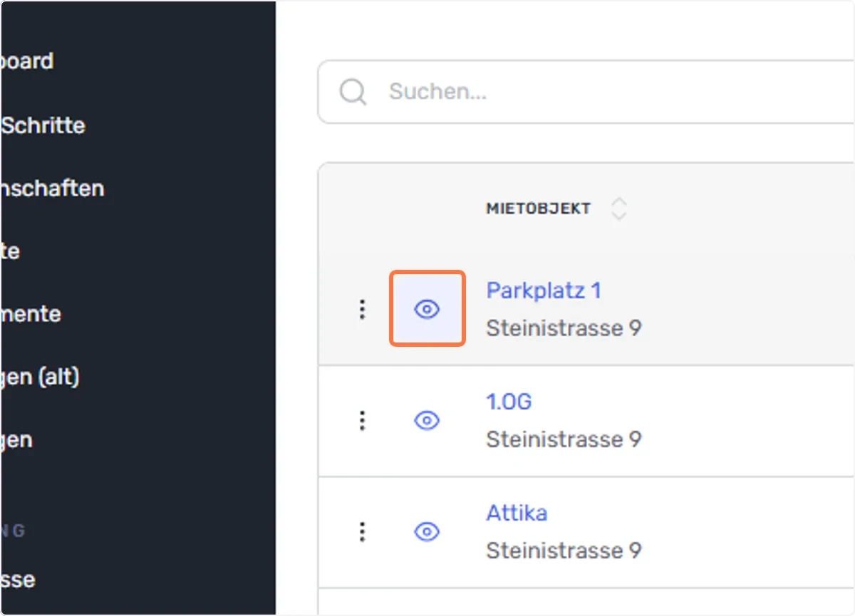Open the sidebar item ending in (alt)
The width and height of the screenshot is (855, 616).
point(39,377)
